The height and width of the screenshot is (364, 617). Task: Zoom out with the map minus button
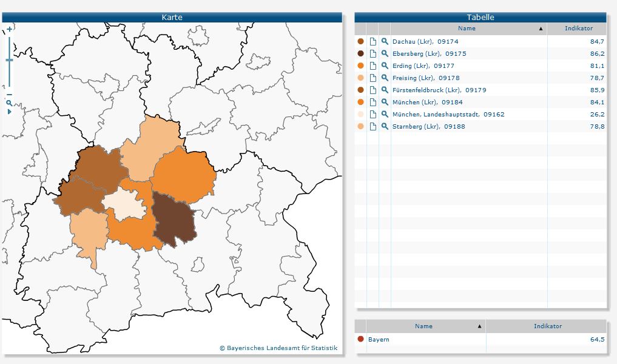[9, 95]
